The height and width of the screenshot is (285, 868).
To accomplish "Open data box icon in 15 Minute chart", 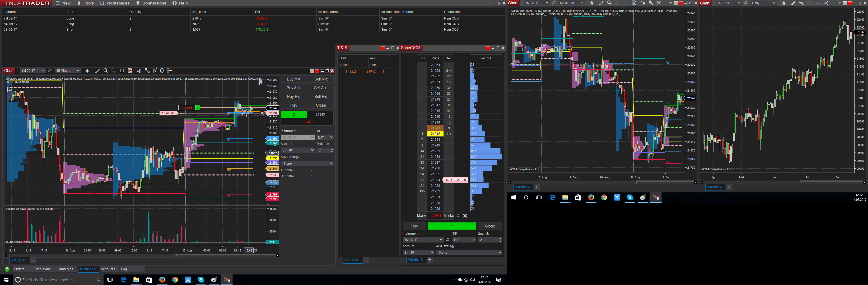I will pos(130,71).
